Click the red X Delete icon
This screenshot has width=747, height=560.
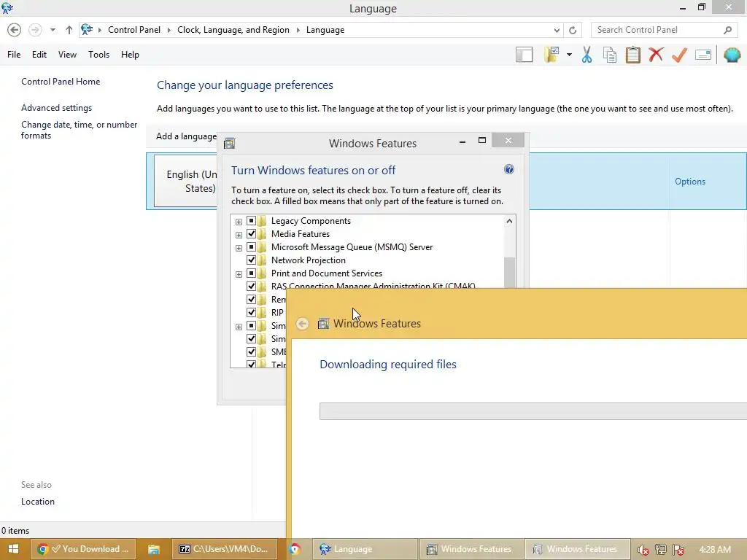pos(656,55)
